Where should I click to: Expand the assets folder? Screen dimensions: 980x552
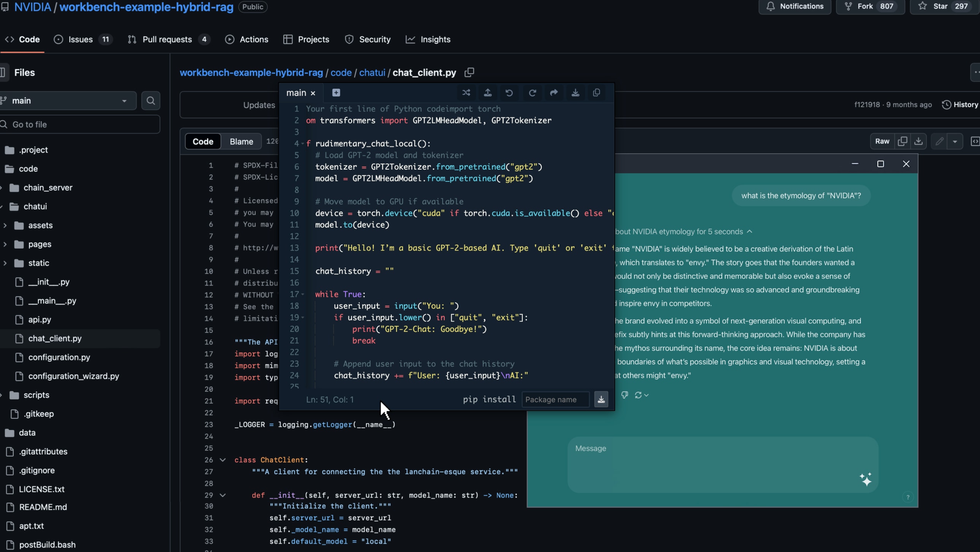point(5,225)
